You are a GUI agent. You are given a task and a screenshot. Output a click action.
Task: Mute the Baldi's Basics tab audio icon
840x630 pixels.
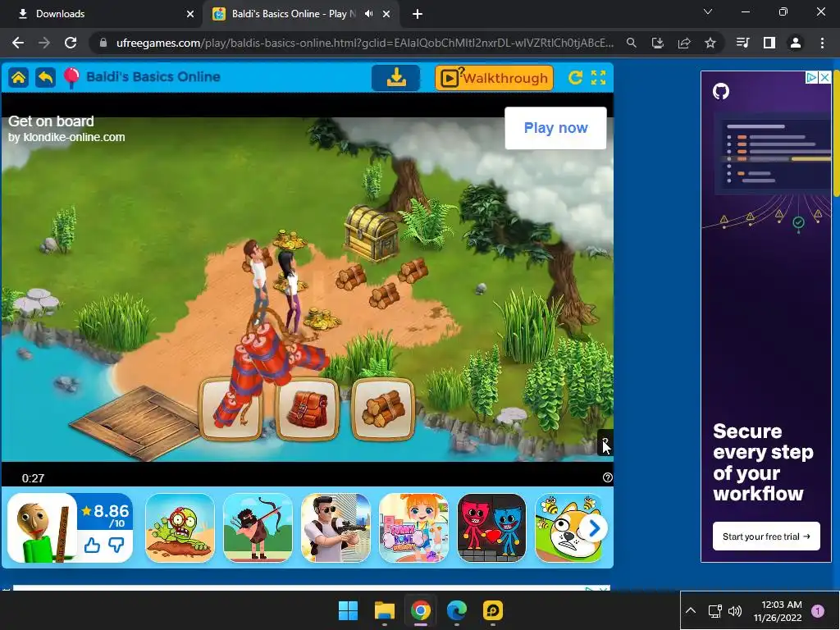click(368, 14)
